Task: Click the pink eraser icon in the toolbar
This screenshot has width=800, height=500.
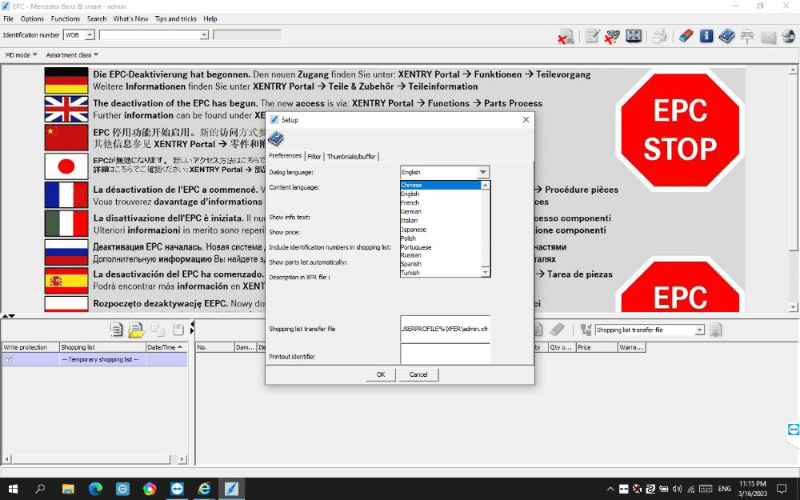Action: [685, 37]
